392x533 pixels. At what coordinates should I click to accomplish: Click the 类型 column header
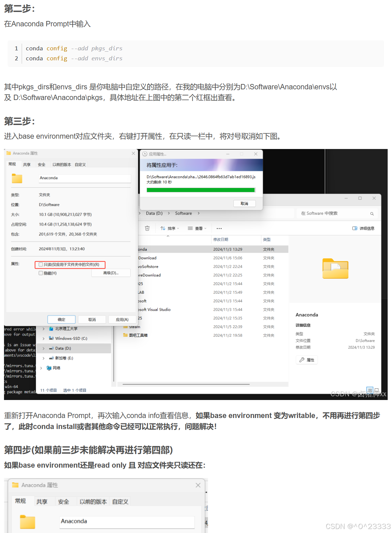(267, 239)
